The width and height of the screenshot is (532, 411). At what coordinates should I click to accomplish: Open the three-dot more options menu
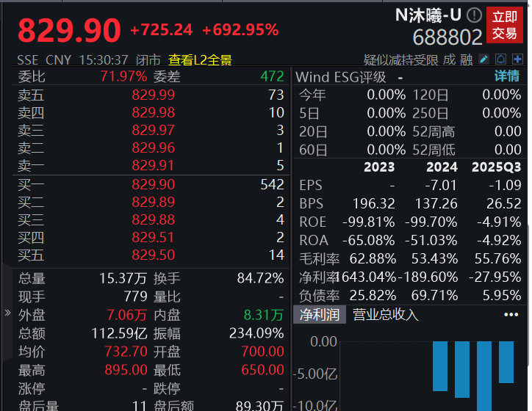(x=511, y=315)
